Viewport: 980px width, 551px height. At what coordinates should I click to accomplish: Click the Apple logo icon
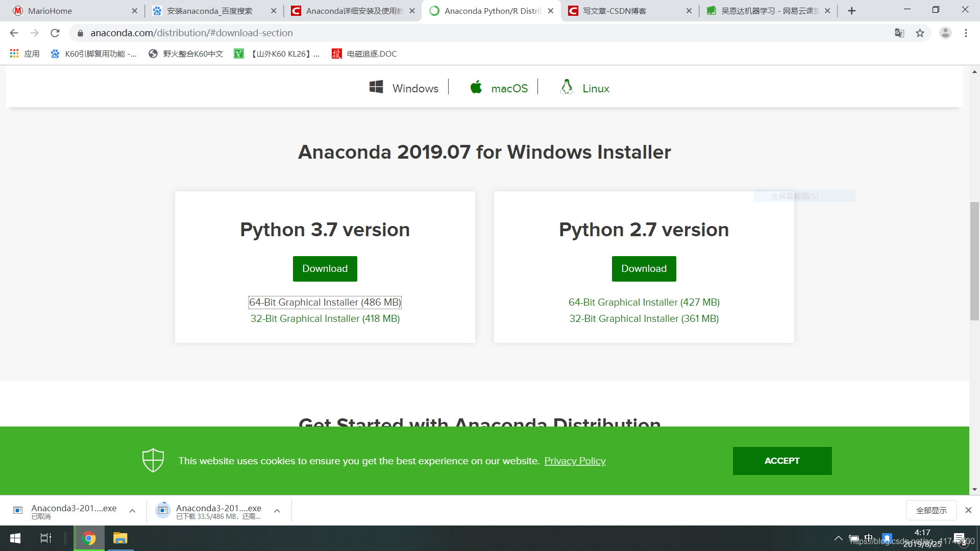476,87
